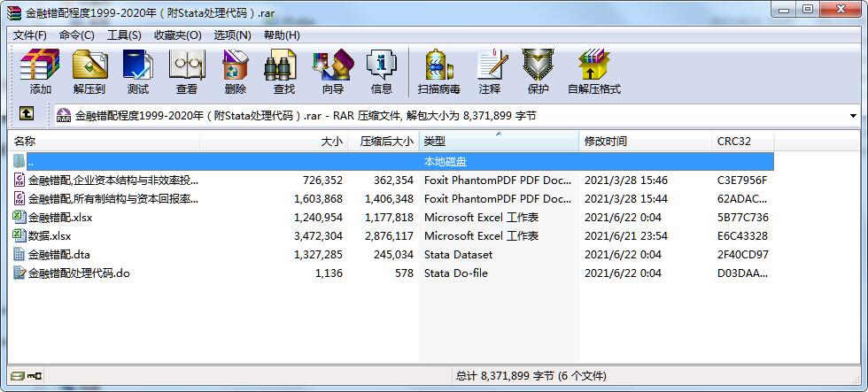This screenshot has width=868, height=392.
Task: Click the Stata Do-file type cell
Action: tap(455, 273)
